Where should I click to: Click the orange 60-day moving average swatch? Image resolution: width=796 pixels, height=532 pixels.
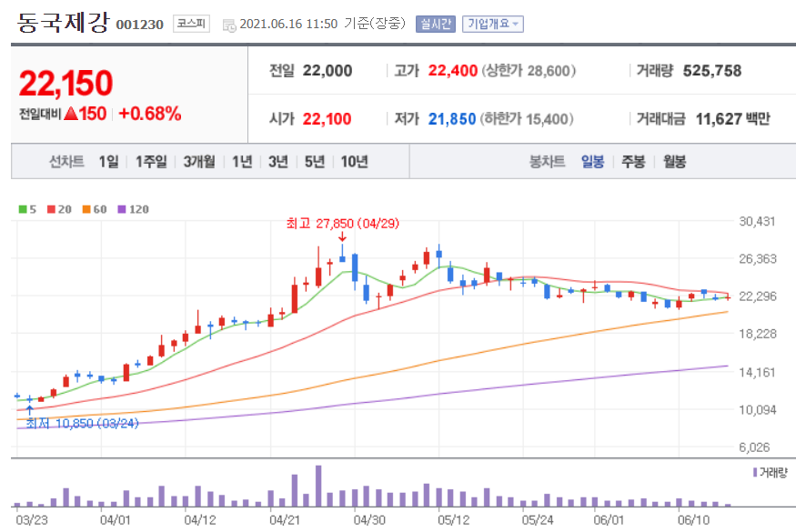pos(86,209)
